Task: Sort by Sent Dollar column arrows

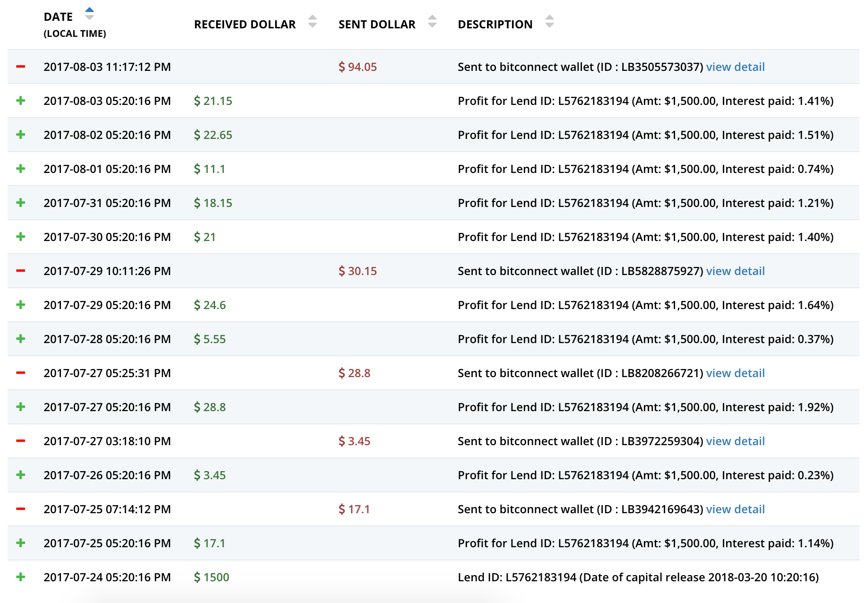Action: tap(432, 21)
